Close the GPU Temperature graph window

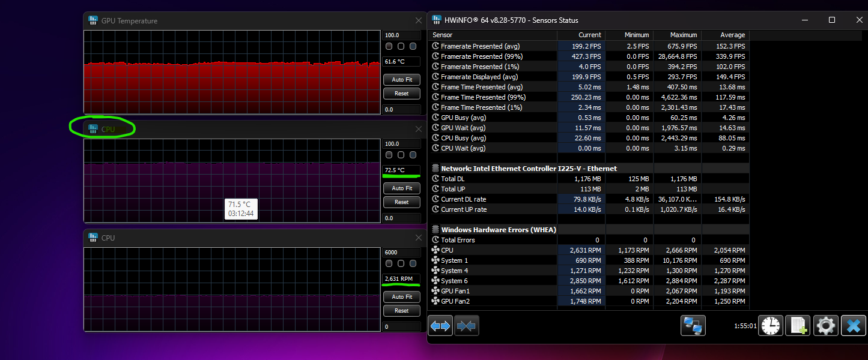[419, 21]
